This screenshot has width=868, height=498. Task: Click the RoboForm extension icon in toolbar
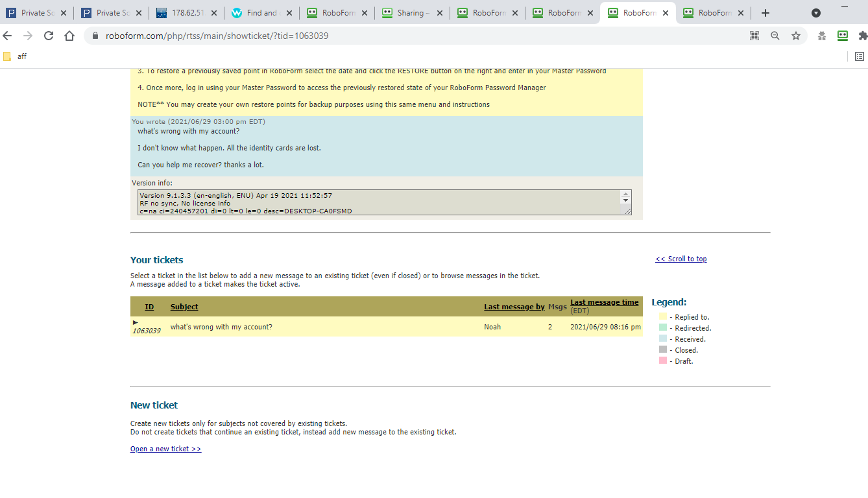pos(843,36)
